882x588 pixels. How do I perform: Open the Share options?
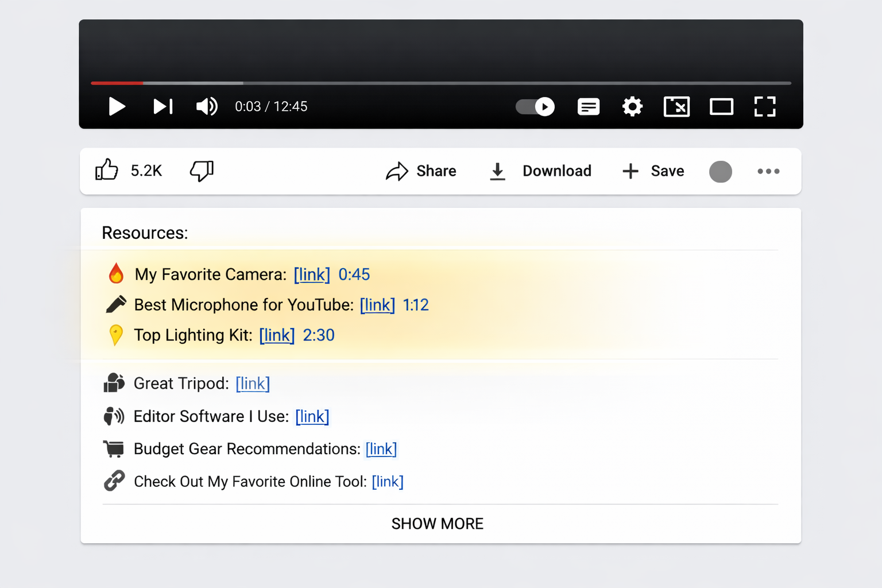[x=421, y=171]
